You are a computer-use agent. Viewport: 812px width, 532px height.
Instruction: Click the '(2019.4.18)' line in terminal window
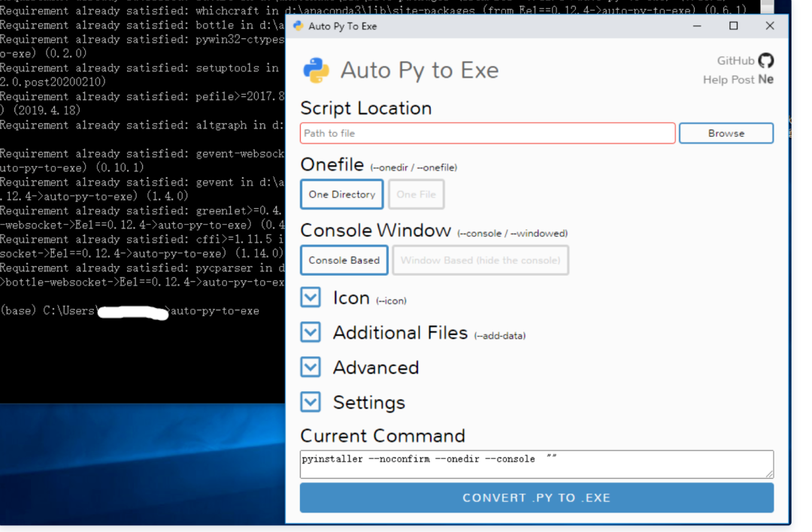tap(41, 110)
